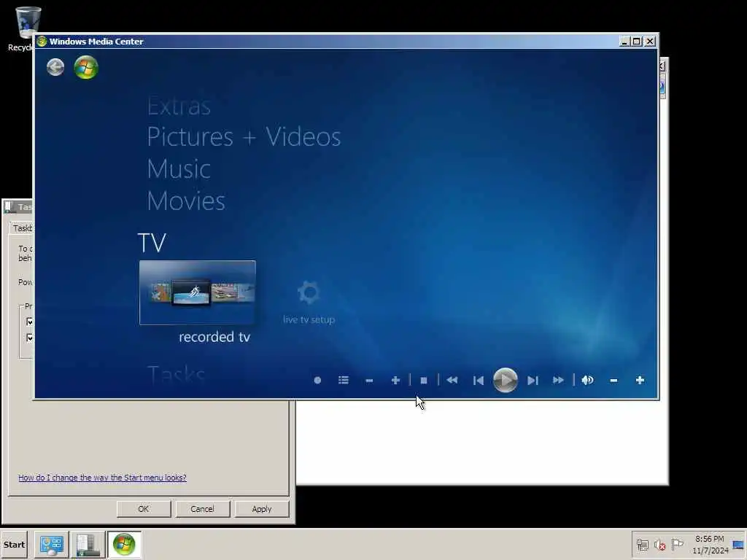Lower volume with the rightmost minus button
The width and height of the screenshot is (747, 560).
614,381
